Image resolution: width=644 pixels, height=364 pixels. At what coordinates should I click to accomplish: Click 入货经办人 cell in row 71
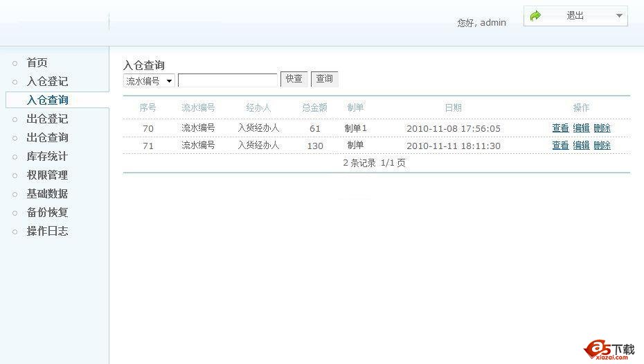(x=258, y=145)
